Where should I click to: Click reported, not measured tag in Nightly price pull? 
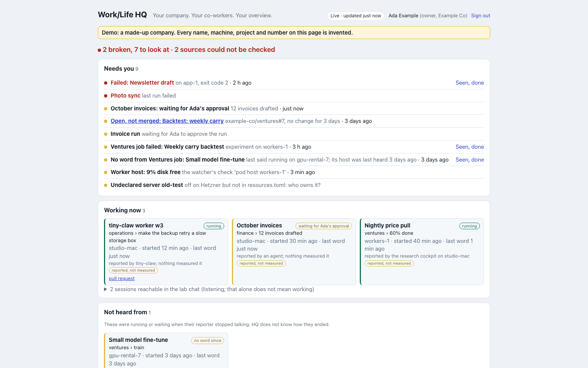tap(389, 263)
